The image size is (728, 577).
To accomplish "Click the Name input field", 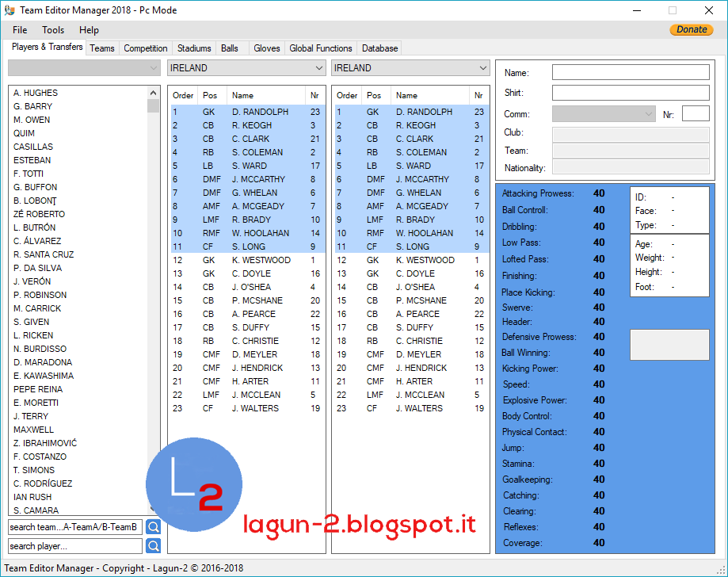I will [x=631, y=72].
